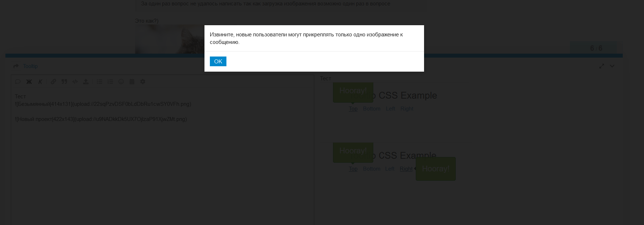644x225 pixels.
Task: Open the Tooltip topic link above the editor
Action: tap(30, 66)
